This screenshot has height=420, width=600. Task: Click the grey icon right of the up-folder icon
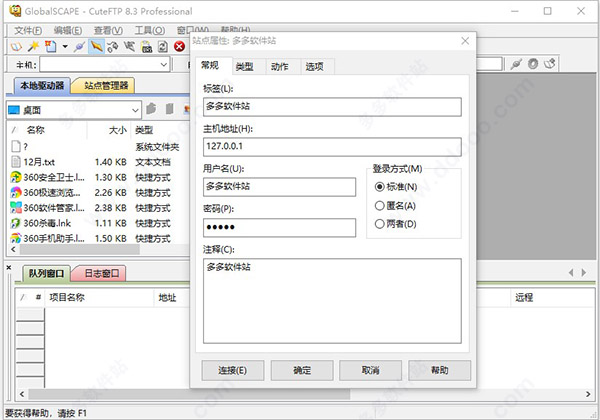pos(169,109)
